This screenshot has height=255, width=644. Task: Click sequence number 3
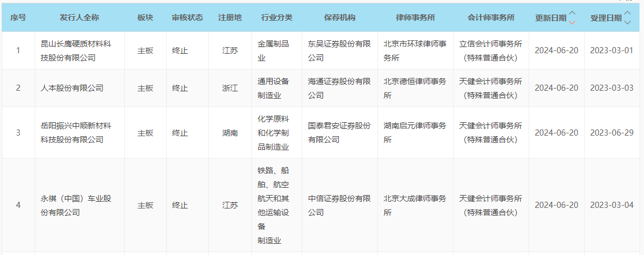[18, 133]
